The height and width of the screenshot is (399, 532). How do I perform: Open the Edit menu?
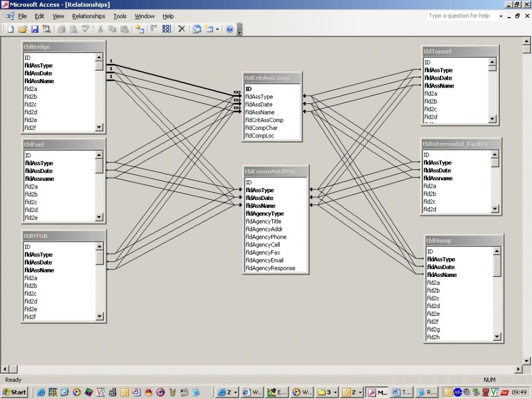(x=40, y=16)
